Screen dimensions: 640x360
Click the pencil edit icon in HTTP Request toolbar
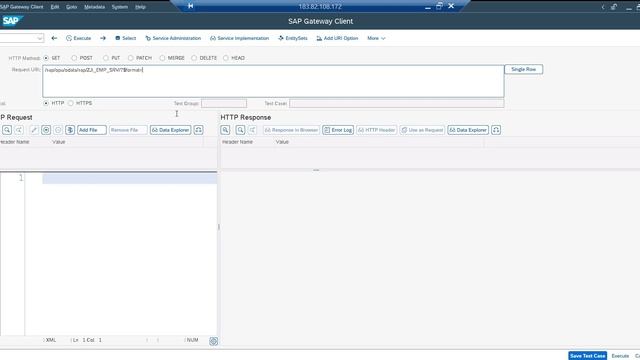34,130
